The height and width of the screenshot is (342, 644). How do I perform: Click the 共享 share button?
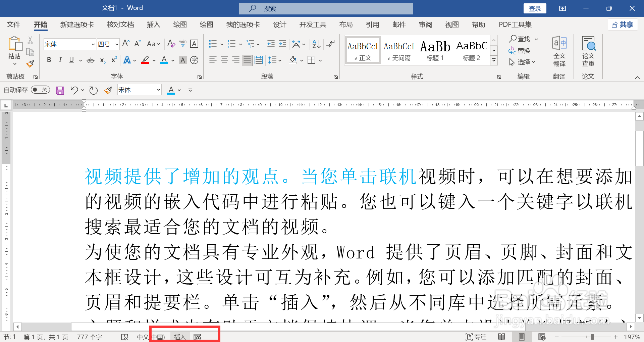click(623, 25)
